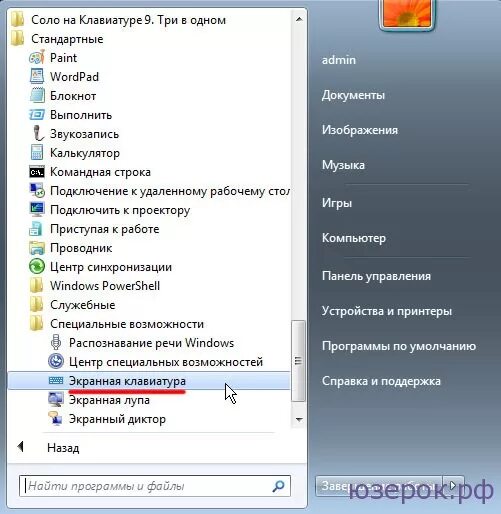Open the admin user folder link
Screen dimensions: 501x514
pos(339,60)
